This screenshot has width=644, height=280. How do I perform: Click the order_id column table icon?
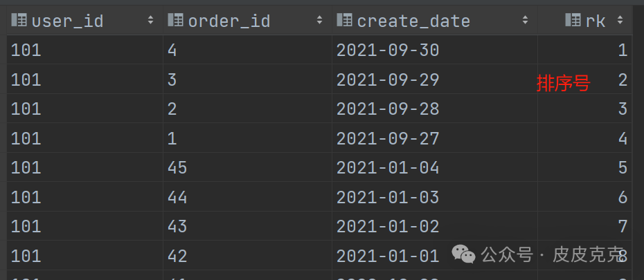click(x=176, y=21)
